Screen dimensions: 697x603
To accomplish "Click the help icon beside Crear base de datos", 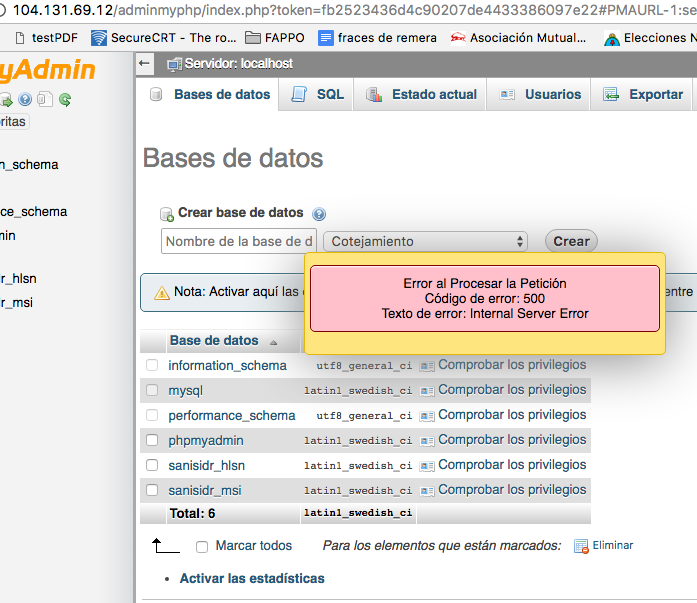I will [x=319, y=214].
